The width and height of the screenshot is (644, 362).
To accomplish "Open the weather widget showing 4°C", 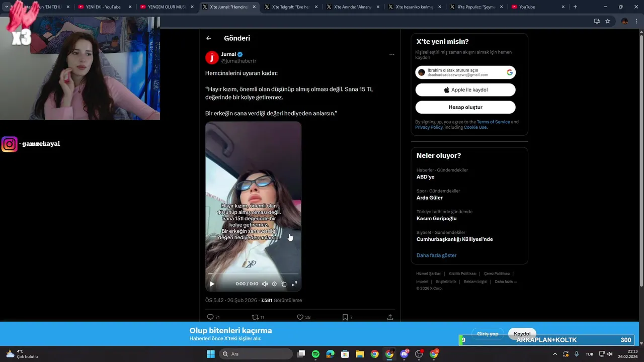I will pos(21,354).
